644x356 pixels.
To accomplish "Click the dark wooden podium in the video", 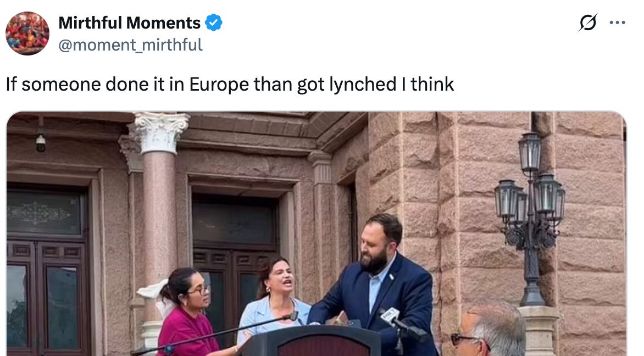I will 312,341.
